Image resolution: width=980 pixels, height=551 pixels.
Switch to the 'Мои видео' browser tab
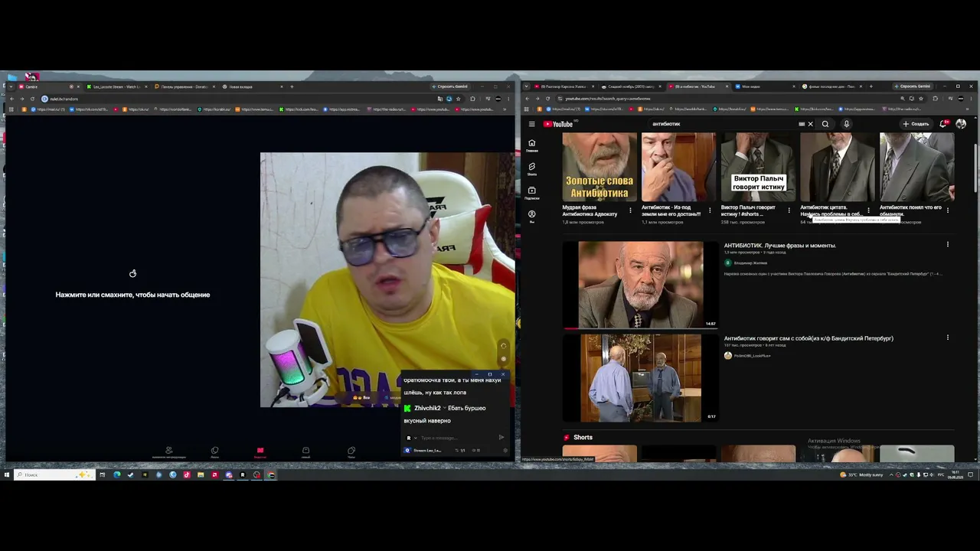pos(765,86)
